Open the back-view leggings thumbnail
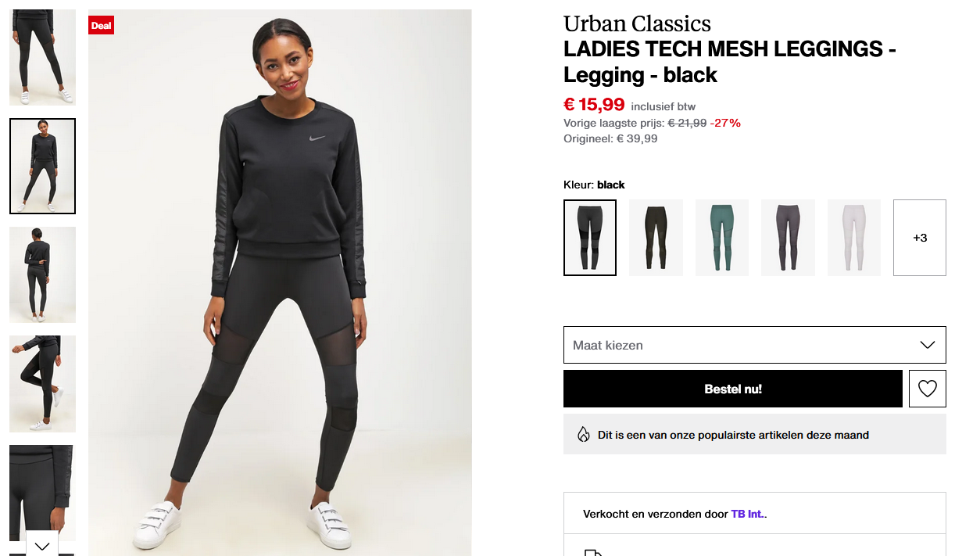 (x=41, y=274)
